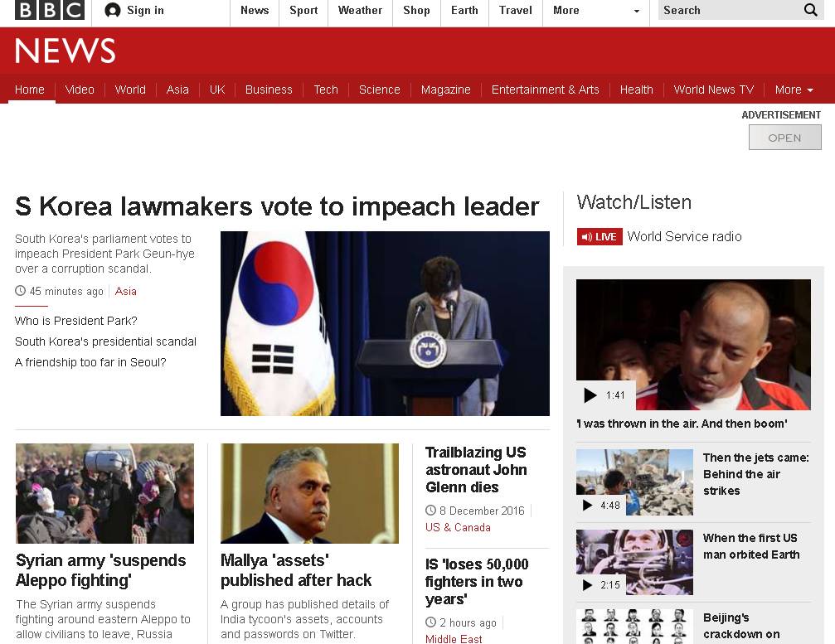This screenshot has width=835, height=644.
Task: Expand the More dropdown in top bar
Action: point(596,10)
